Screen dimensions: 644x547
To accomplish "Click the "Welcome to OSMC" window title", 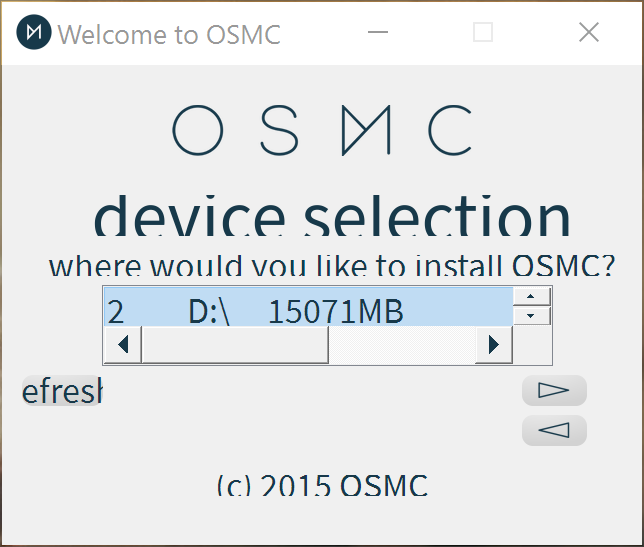I will tap(169, 34).
